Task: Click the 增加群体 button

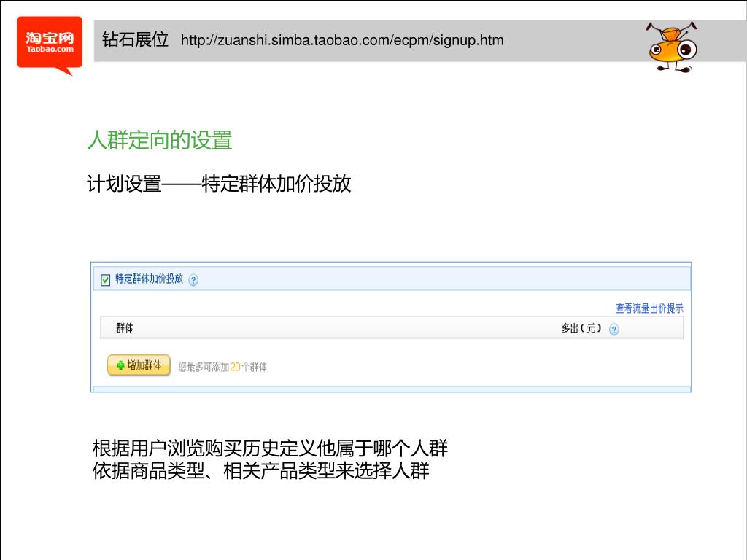Action: [x=139, y=365]
